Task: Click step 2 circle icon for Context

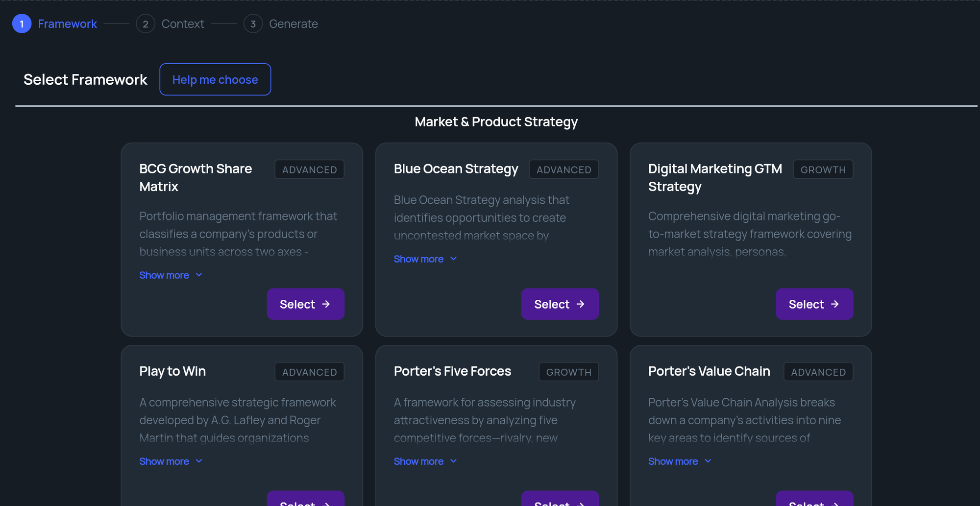Action: pos(146,24)
